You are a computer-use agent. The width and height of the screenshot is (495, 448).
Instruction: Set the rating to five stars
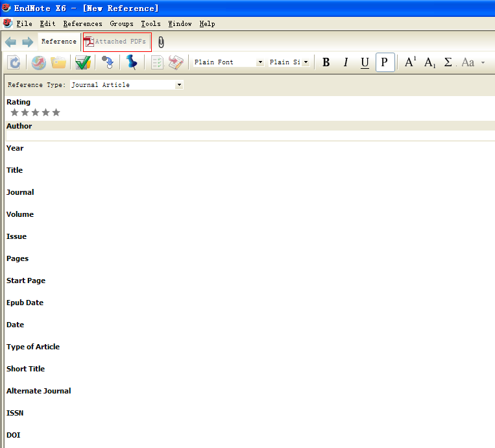pos(56,112)
